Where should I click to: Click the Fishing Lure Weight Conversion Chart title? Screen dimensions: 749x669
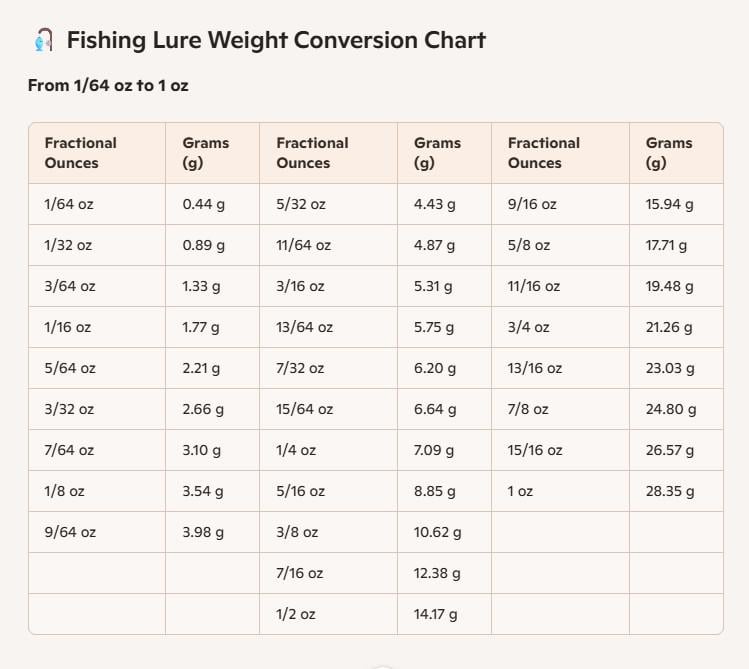click(x=275, y=41)
